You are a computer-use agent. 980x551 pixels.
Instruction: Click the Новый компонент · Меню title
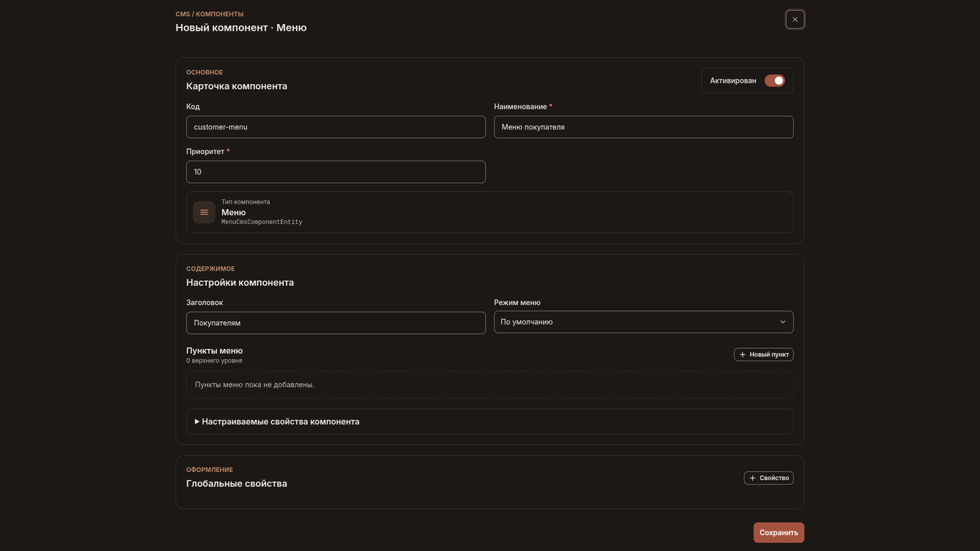(x=241, y=28)
